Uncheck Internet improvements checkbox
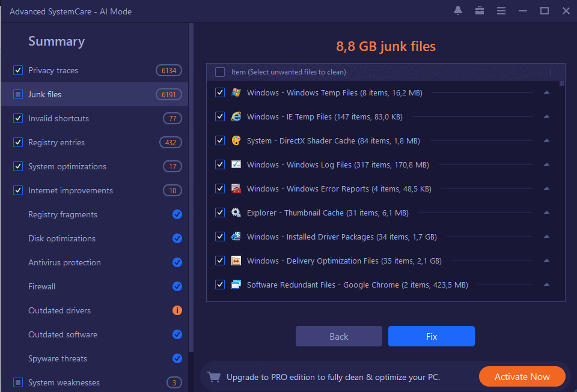This screenshot has width=577, height=392. (x=18, y=190)
